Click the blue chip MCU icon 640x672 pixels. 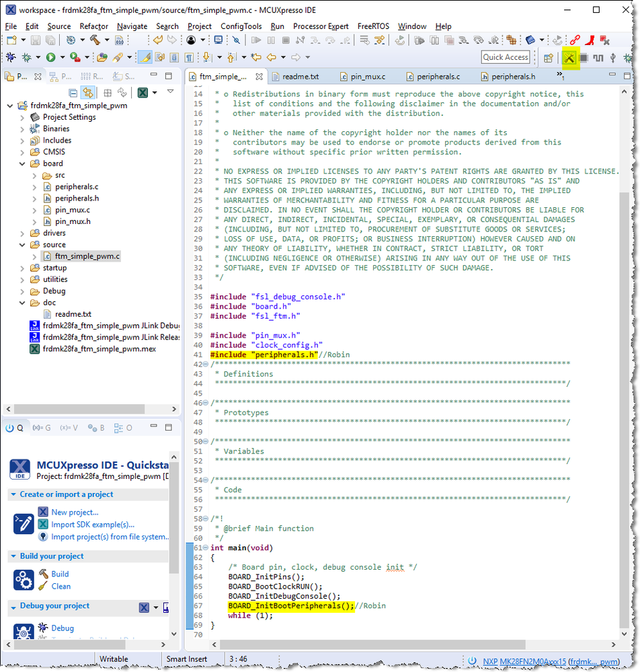click(530, 40)
